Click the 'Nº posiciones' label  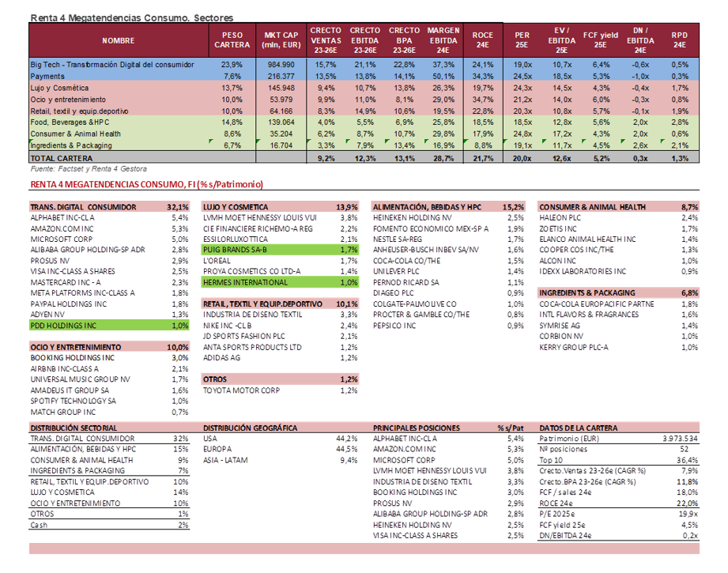[x=563, y=450]
